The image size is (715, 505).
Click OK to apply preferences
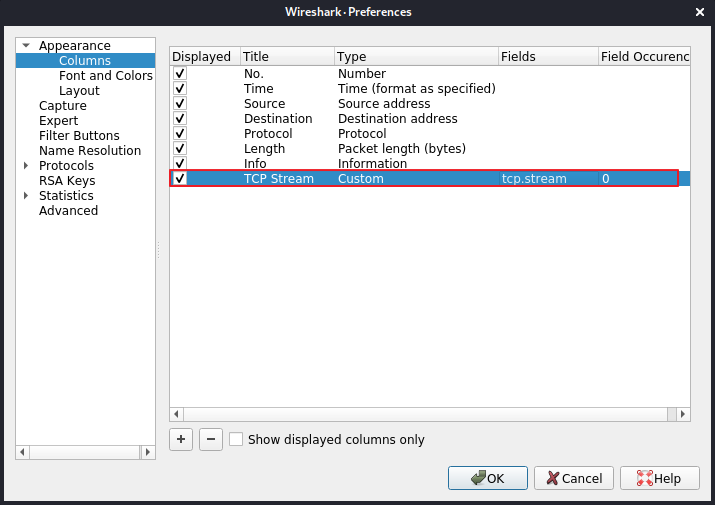(487, 478)
